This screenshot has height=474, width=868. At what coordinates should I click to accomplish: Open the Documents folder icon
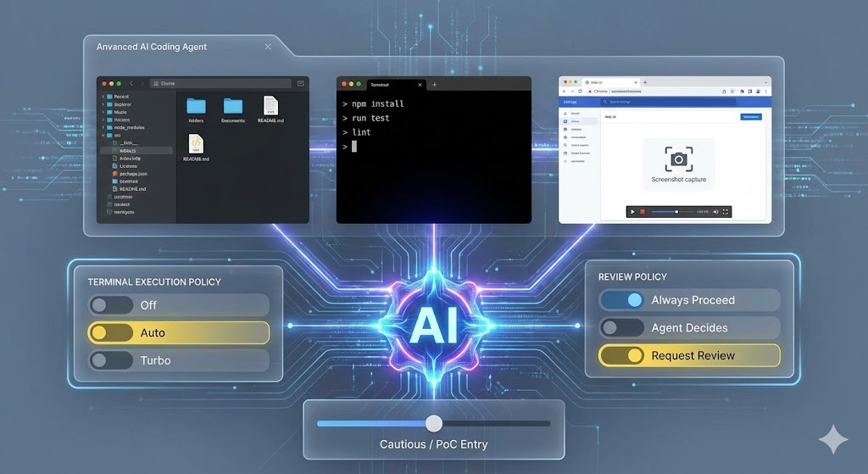tap(233, 106)
